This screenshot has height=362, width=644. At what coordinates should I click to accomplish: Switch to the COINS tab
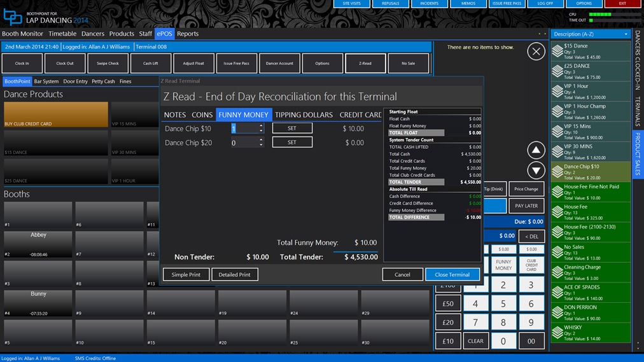tap(202, 115)
